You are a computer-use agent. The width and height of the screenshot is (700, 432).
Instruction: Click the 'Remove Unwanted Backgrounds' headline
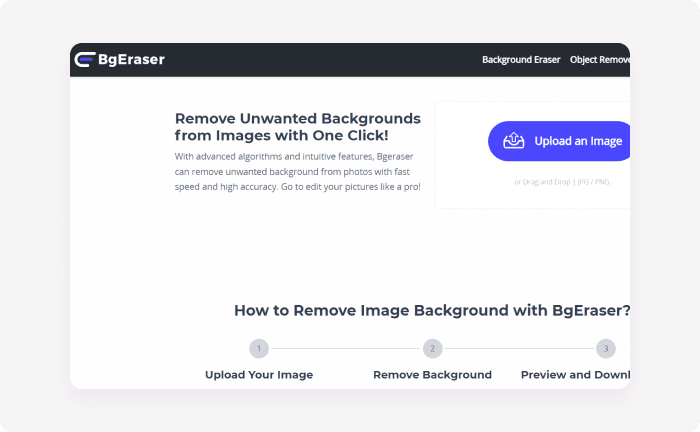click(297, 127)
